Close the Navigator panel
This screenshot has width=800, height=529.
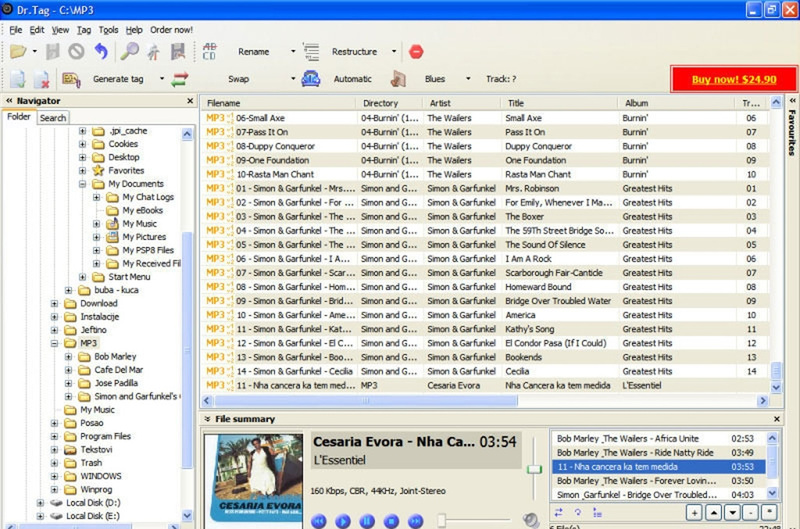[x=190, y=101]
